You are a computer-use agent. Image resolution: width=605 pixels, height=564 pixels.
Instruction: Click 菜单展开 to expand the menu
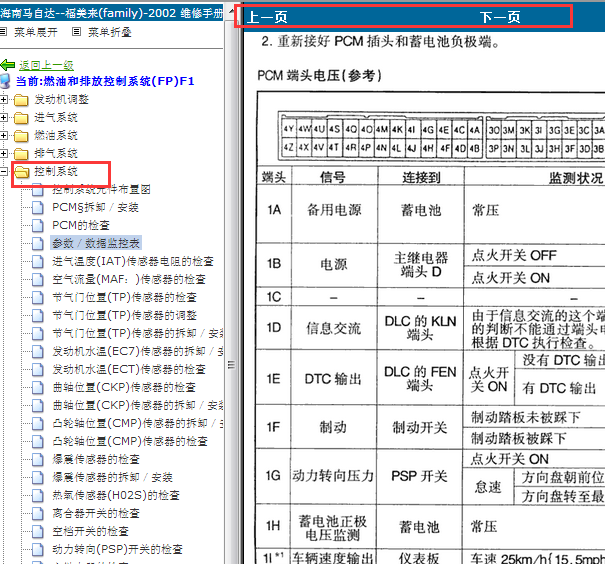pyautogui.click(x=36, y=32)
